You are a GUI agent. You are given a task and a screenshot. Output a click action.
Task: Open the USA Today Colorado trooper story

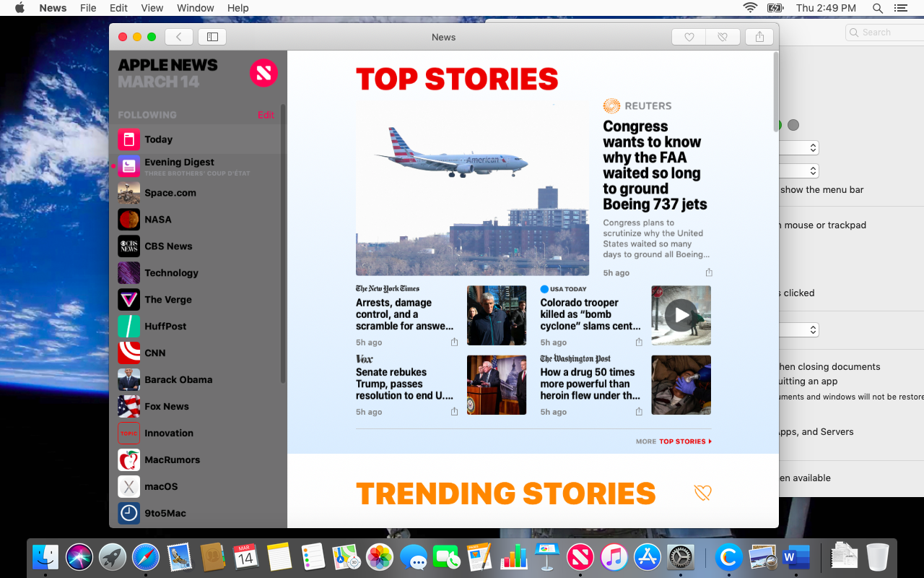[x=590, y=314]
